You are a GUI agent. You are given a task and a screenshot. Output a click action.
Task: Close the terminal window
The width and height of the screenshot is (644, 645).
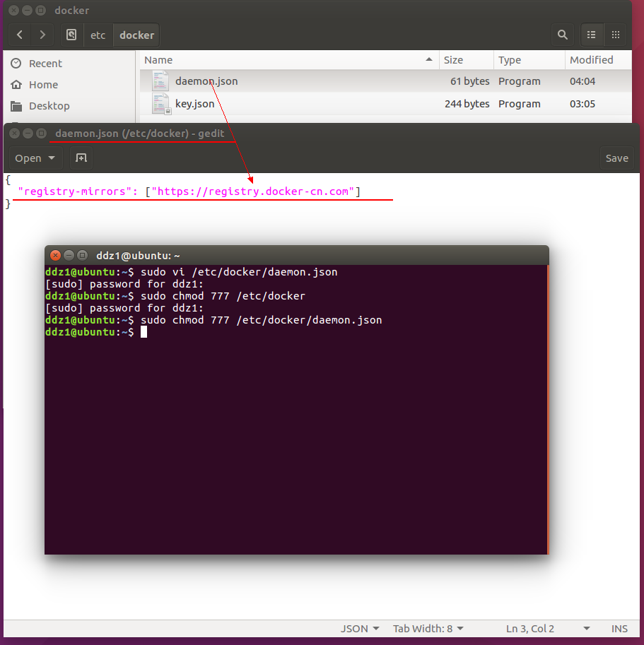55,256
